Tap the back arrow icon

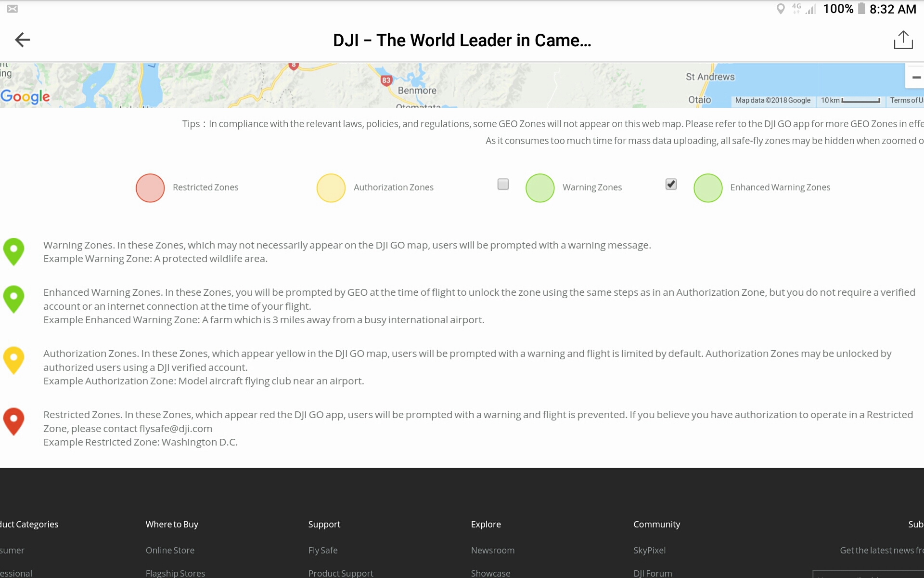click(x=22, y=40)
